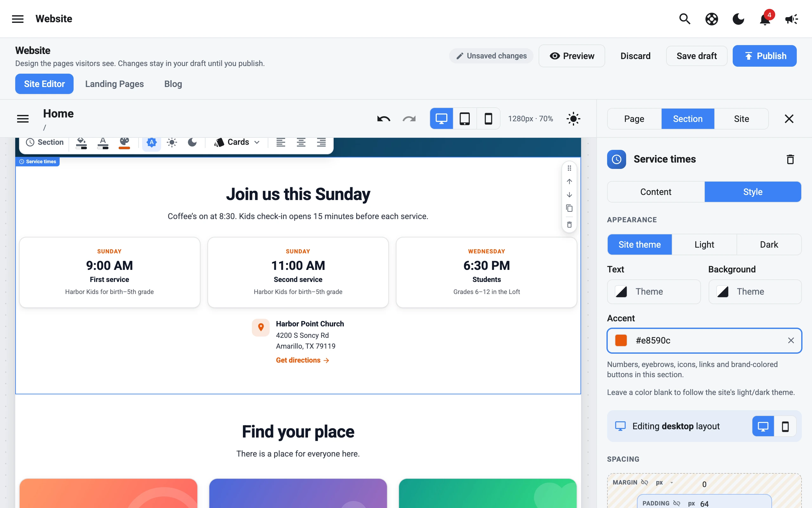Switch canvas to phone preview
The width and height of the screenshot is (812, 508).
click(488, 119)
